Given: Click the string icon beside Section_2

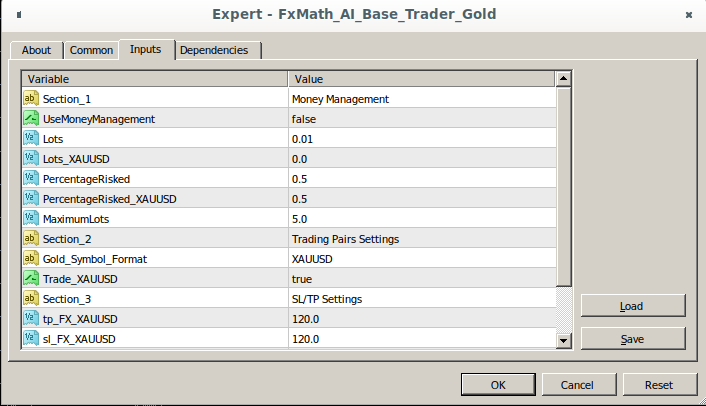Looking at the screenshot, I should coord(31,238).
